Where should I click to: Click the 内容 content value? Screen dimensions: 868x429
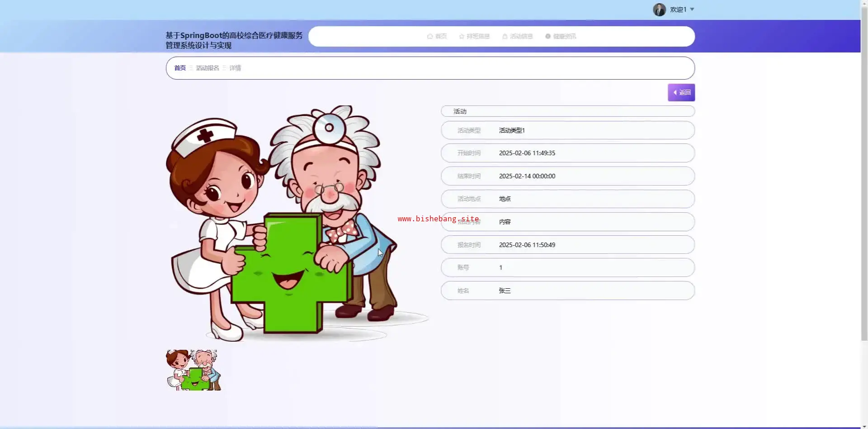[x=505, y=222]
